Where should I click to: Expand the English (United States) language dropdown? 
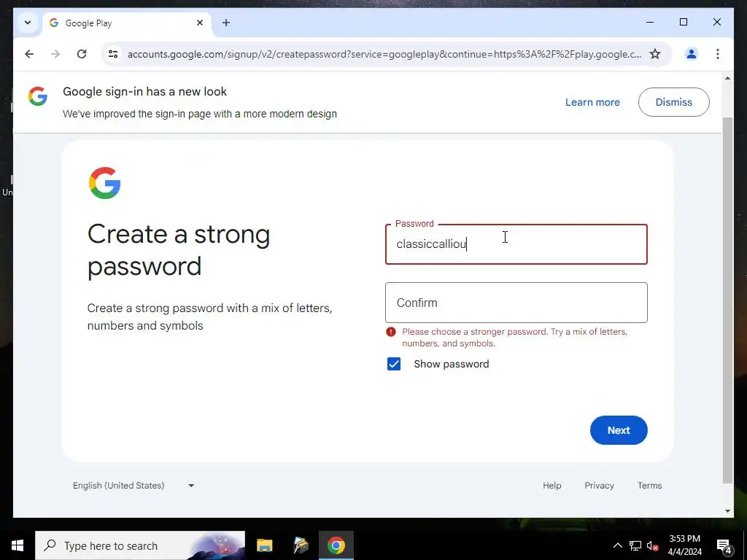[x=133, y=486]
